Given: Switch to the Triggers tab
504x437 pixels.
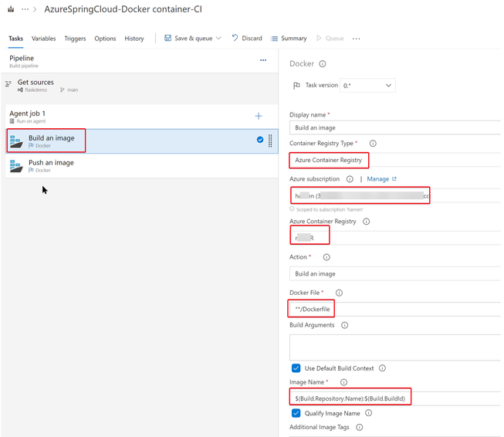Looking at the screenshot, I should (75, 39).
